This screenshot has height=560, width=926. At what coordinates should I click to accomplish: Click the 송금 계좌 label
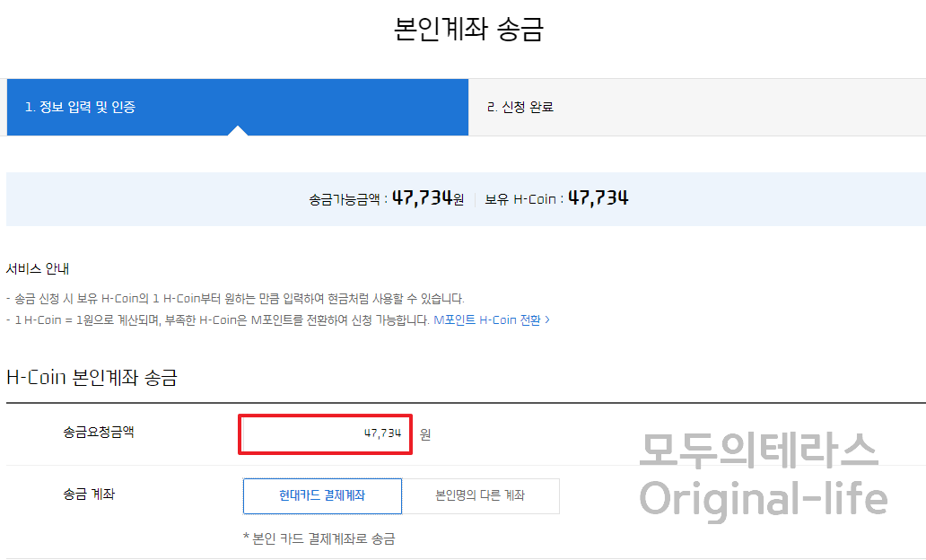pos(89,494)
